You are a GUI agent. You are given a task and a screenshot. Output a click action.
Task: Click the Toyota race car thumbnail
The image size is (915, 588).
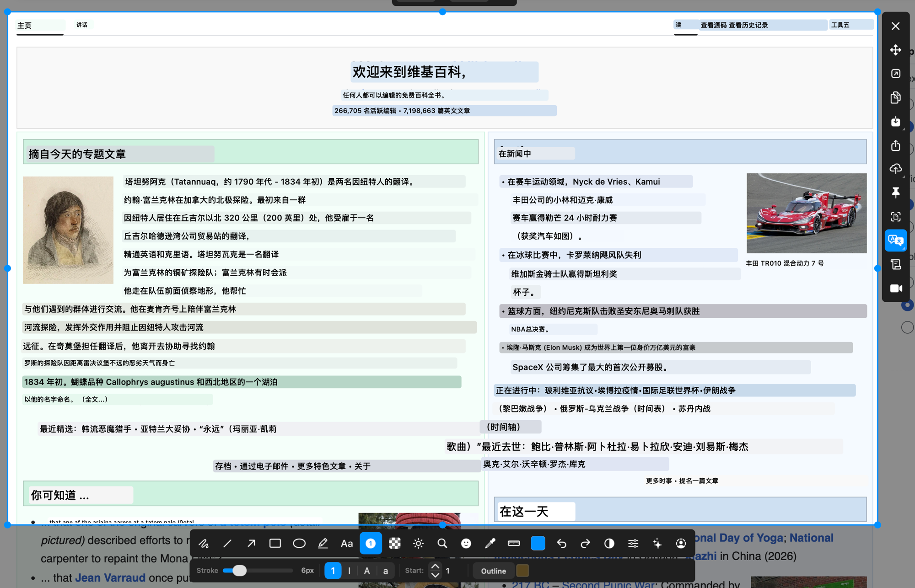click(807, 213)
